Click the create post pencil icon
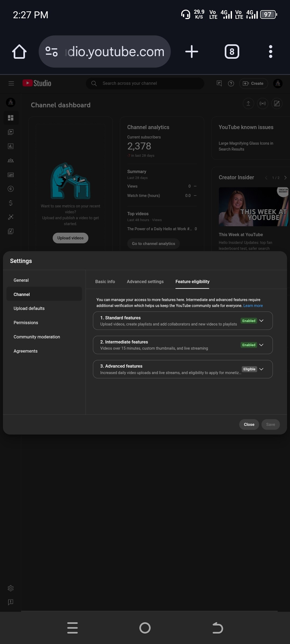290x644 pixels. pos(277,104)
